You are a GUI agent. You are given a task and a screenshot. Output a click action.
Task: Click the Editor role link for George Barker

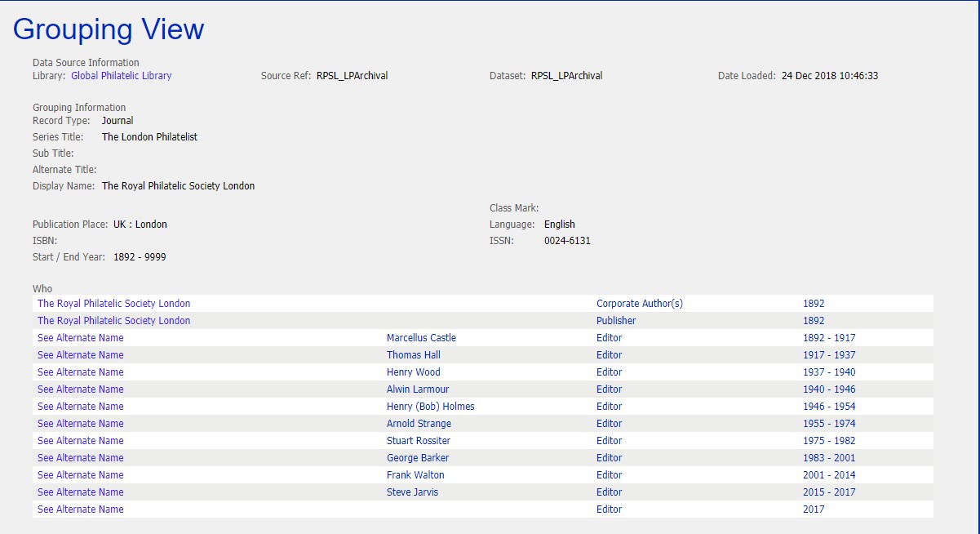pyautogui.click(x=609, y=458)
